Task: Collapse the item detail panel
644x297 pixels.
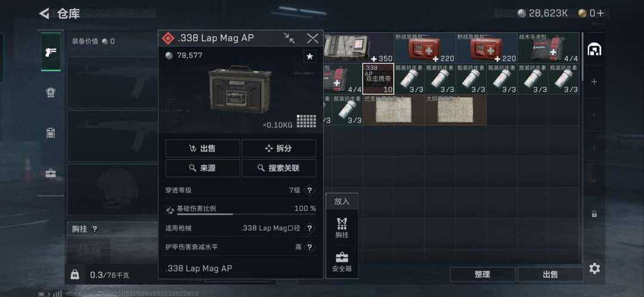Action: [289, 38]
